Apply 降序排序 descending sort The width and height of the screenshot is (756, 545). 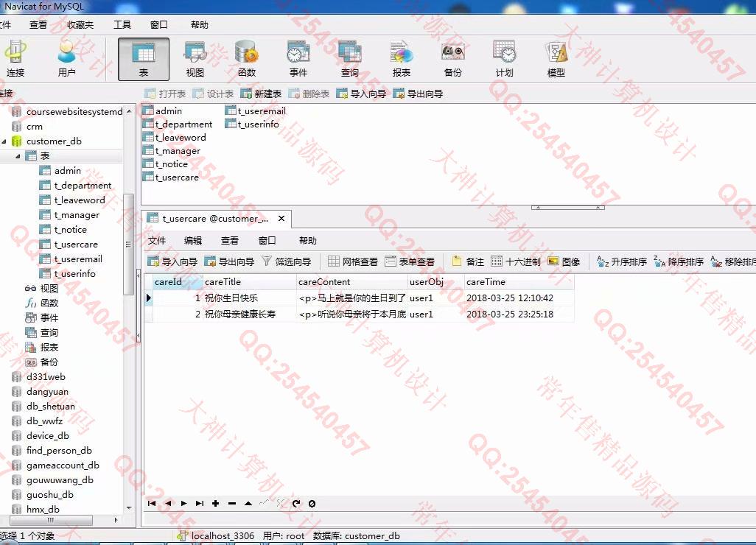[x=679, y=261]
